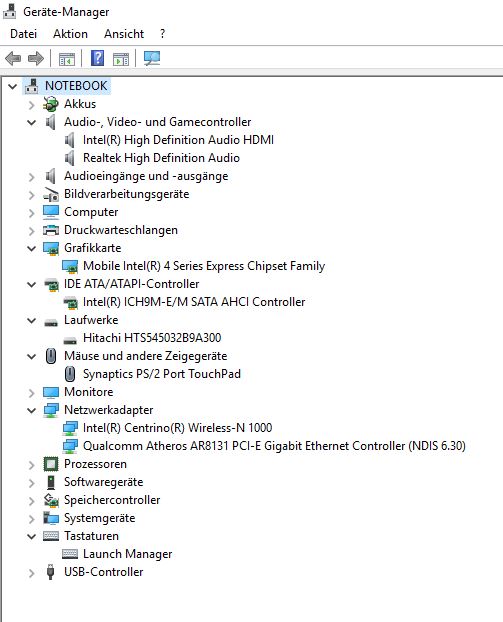Open the Ansicht menu
The height and width of the screenshot is (622, 503).
point(124,34)
